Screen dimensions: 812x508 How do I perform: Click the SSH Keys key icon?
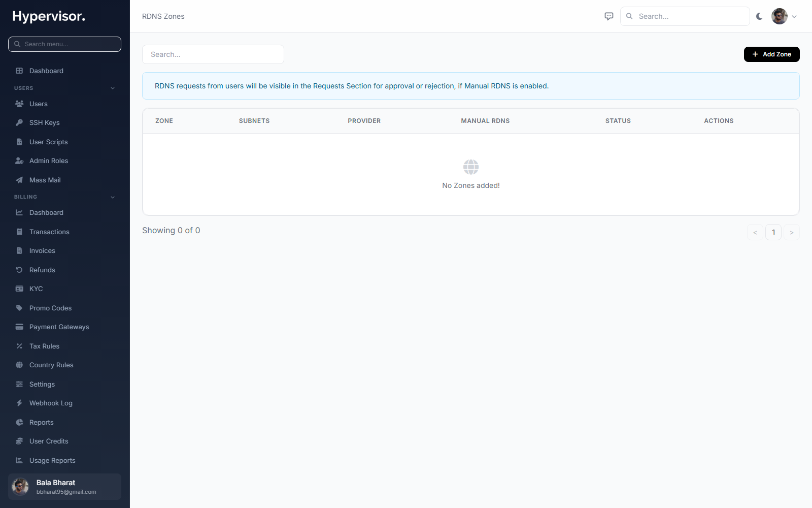[x=19, y=122]
